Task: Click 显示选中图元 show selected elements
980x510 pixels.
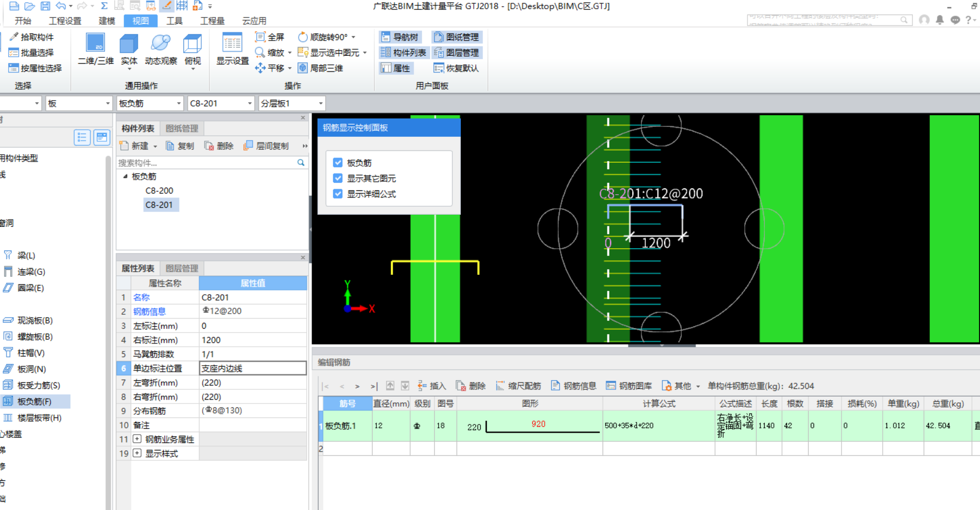Action: pyautogui.click(x=329, y=52)
